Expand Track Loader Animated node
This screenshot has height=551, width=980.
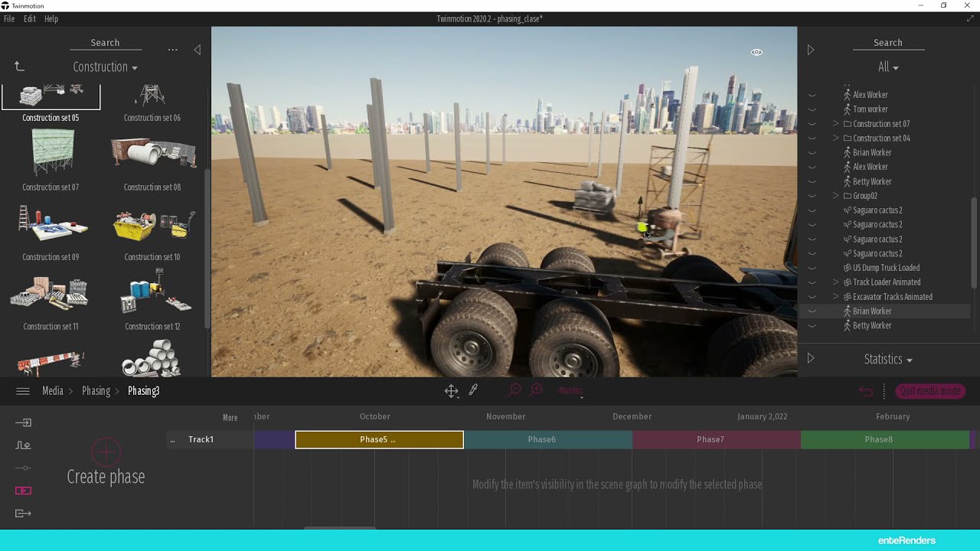pos(836,282)
